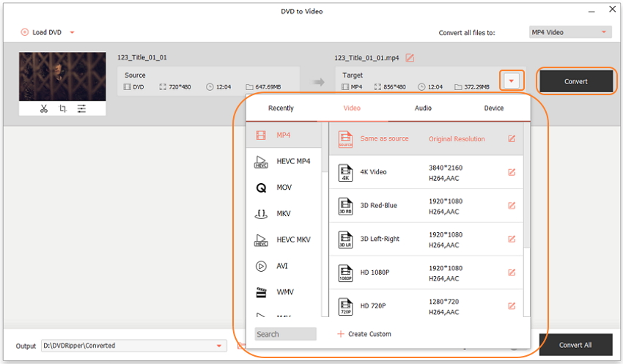Image resolution: width=623 pixels, height=364 pixels.
Task: Edit the HD 1080P preset settings
Action: 512,272
